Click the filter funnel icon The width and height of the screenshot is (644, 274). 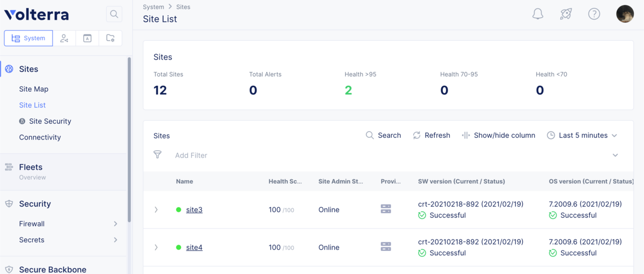click(x=157, y=154)
